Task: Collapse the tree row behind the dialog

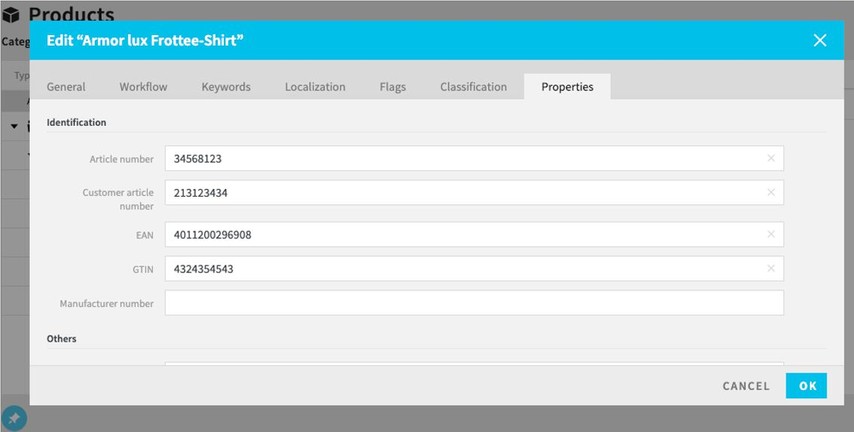Action: click(x=15, y=126)
